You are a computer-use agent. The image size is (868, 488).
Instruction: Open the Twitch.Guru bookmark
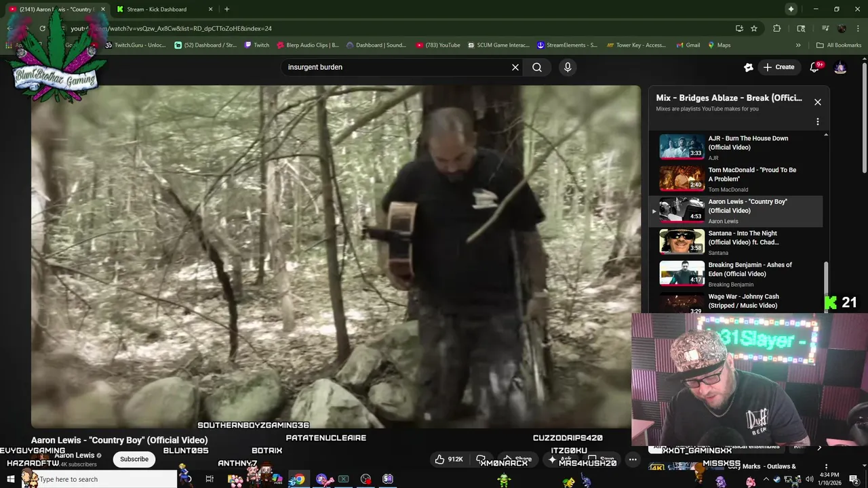tap(135, 45)
